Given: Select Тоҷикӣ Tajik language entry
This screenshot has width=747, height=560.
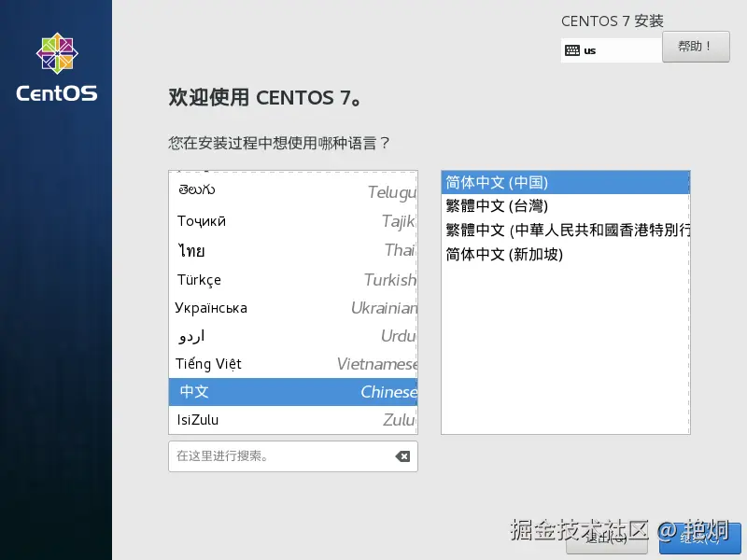Looking at the screenshot, I should (x=280, y=221).
